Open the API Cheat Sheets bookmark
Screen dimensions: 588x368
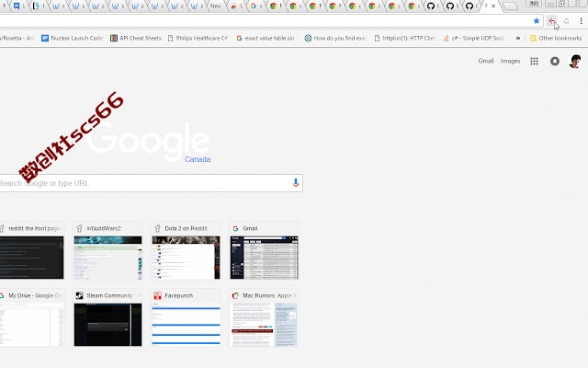pos(136,38)
